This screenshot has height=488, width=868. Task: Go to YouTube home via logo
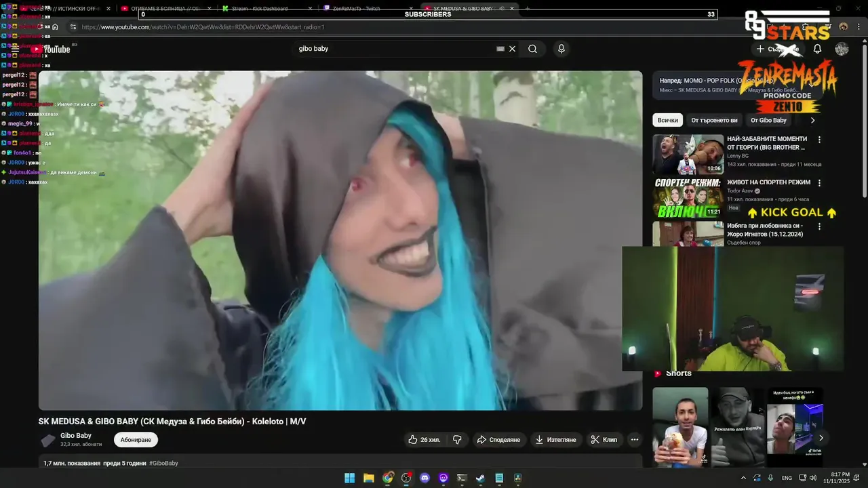(51, 49)
